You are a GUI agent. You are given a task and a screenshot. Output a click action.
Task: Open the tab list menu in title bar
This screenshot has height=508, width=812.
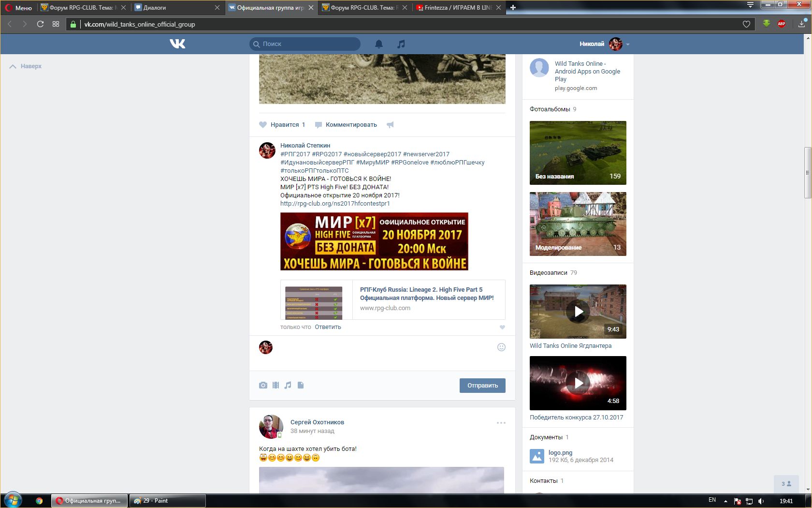750,5
